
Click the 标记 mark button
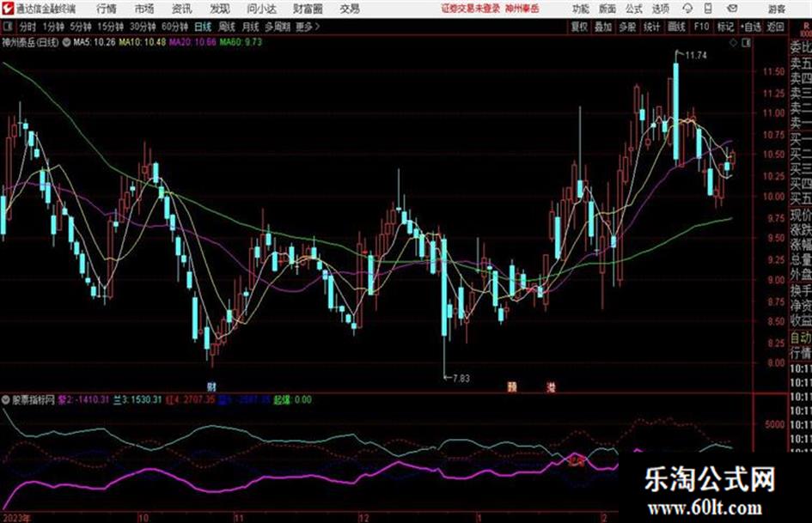click(725, 27)
